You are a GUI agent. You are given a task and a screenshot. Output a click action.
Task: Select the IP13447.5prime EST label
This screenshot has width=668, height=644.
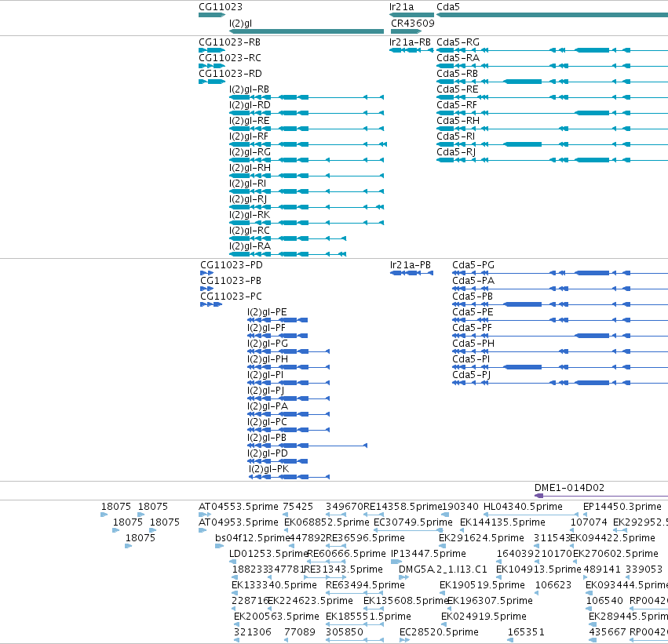click(428, 554)
